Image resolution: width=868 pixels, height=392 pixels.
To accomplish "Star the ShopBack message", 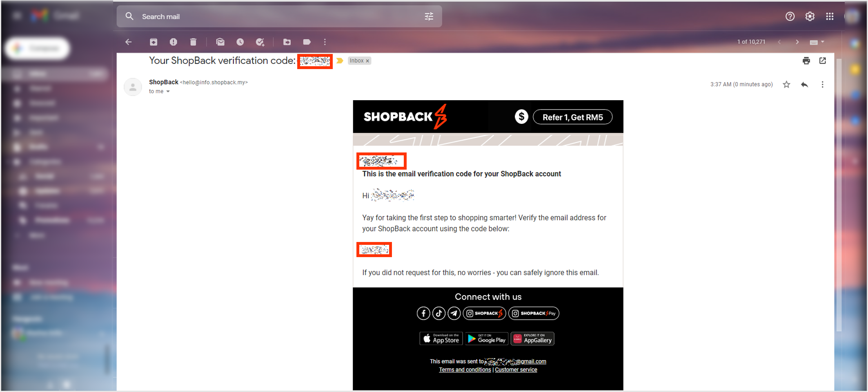I will click(x=786, y=85).
